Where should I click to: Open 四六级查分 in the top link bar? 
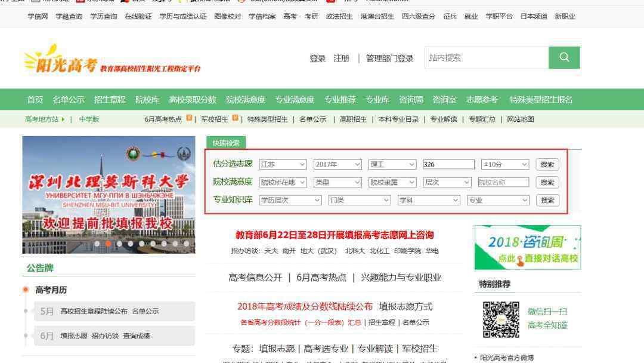click(x=419, y=17)
